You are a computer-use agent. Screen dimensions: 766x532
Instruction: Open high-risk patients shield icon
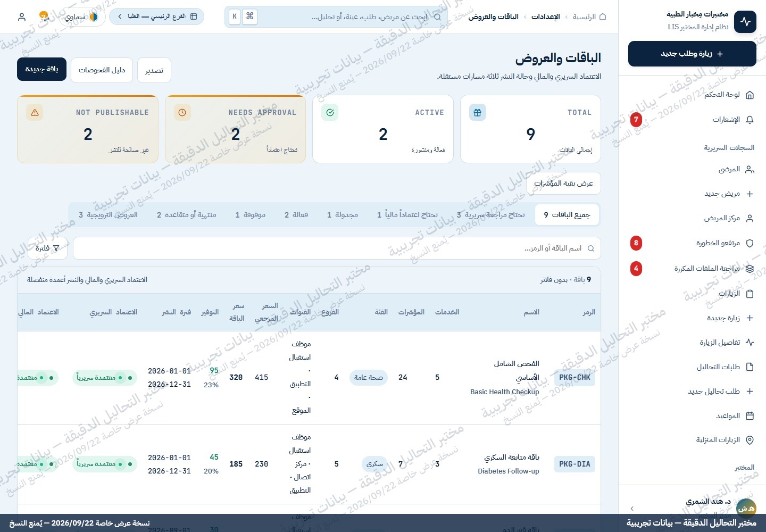point(750,243)
